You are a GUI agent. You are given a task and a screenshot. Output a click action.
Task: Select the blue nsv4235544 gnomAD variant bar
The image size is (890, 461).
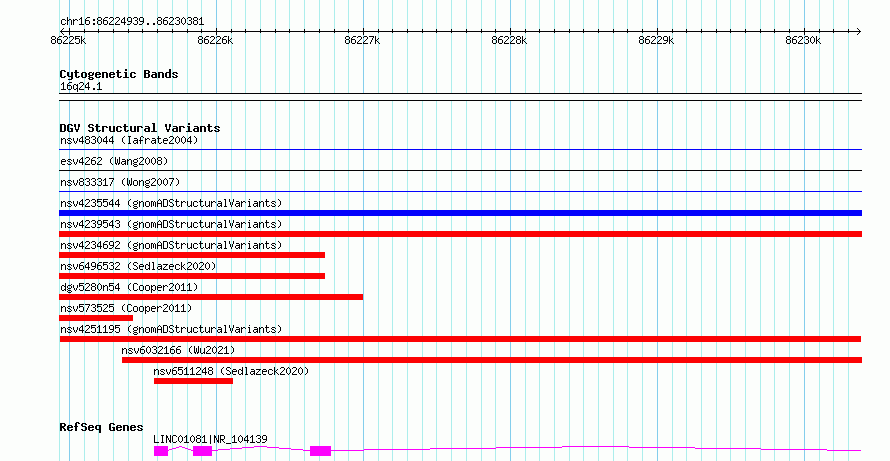(460, 213)
